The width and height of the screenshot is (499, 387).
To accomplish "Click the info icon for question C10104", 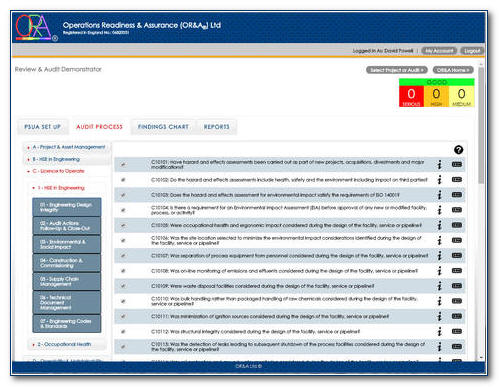I will click(439, 210).
